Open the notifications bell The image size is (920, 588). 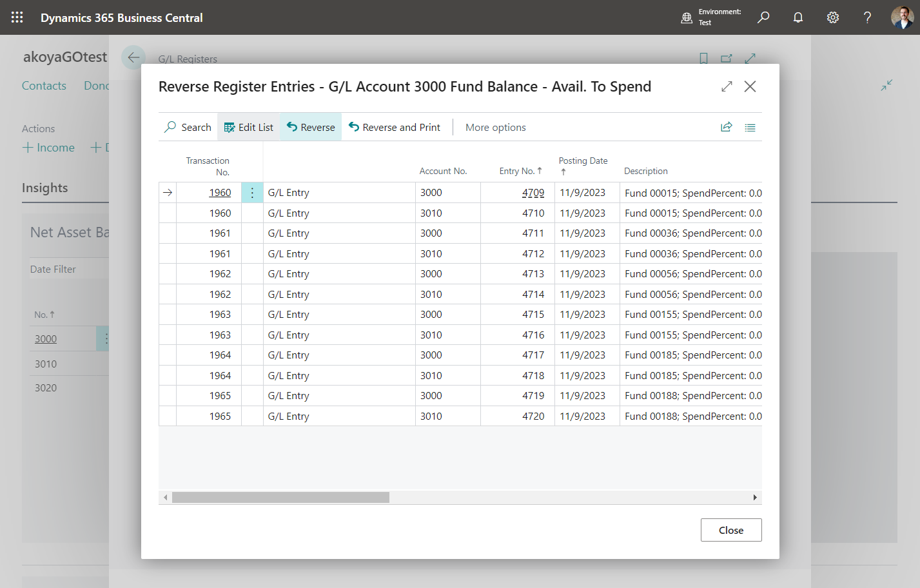[798, 17]
